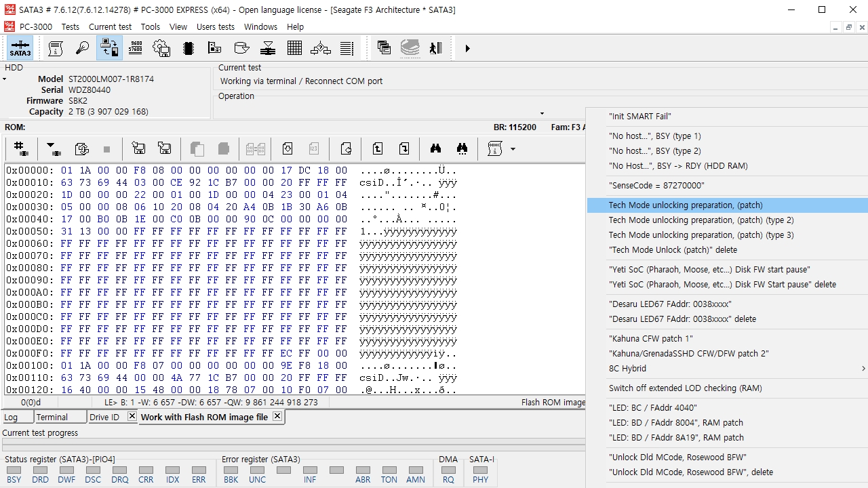This screenshot has width=868, height=488.
Task: Click the 9600/57600 baud rate icon
Action: (135, 49)
